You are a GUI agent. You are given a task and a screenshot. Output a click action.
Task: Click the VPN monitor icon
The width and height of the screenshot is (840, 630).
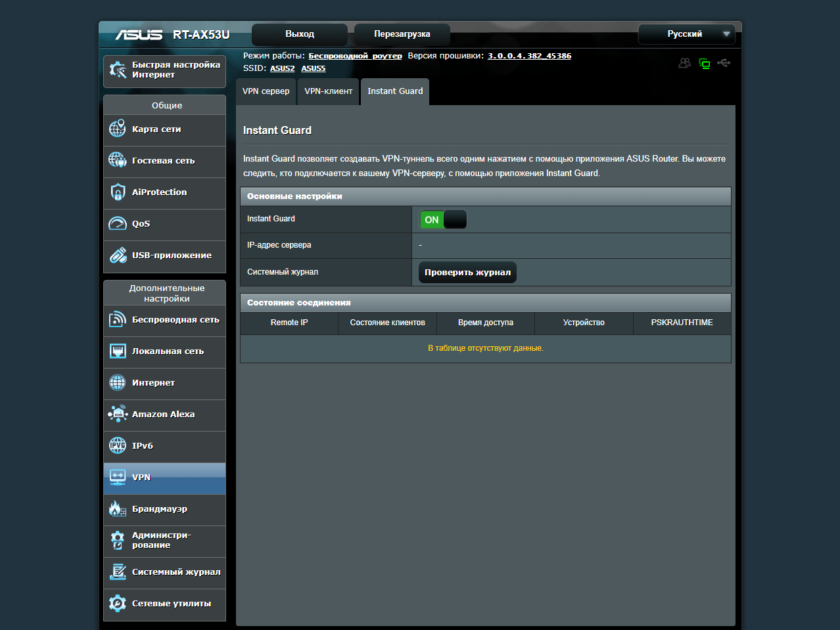pyautogui.click(x=118, y=477)
